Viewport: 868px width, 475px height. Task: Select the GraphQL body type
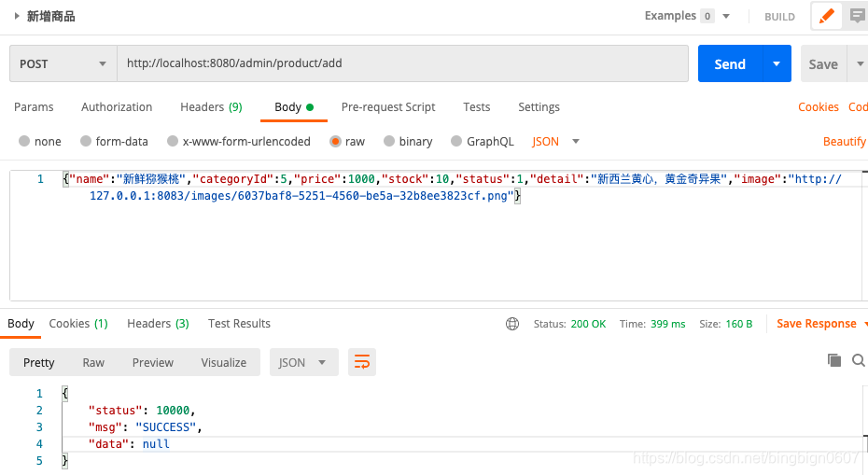tap(483, 142)
